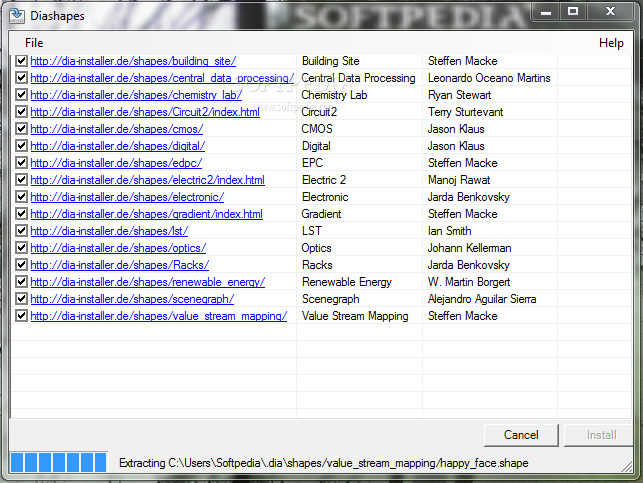Open the electric2/index.html link

(148, 180)
